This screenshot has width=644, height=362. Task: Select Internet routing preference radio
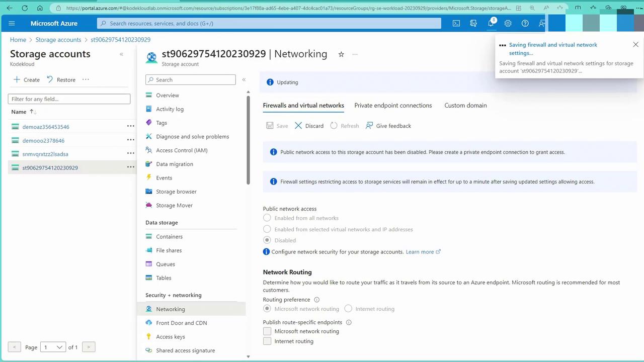pos(348,309)
